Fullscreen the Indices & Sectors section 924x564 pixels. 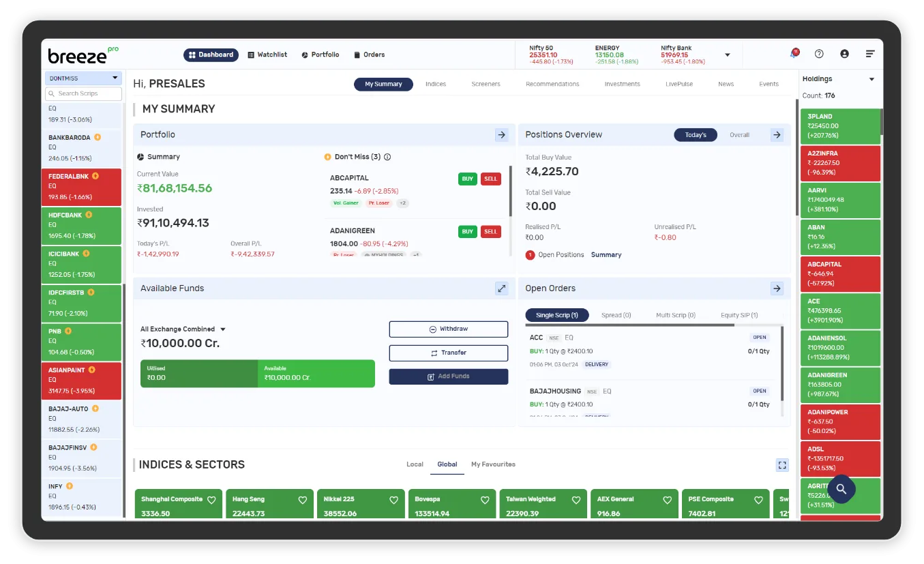click(782, 465)
